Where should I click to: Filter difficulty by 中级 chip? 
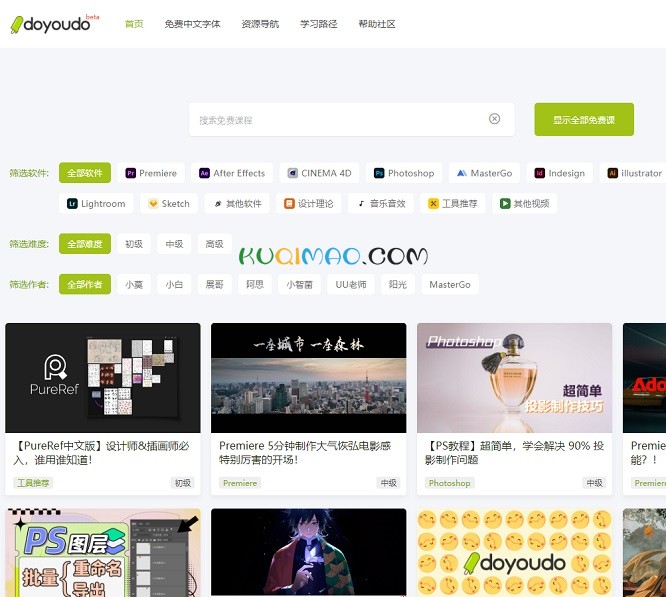click(174, 244)
